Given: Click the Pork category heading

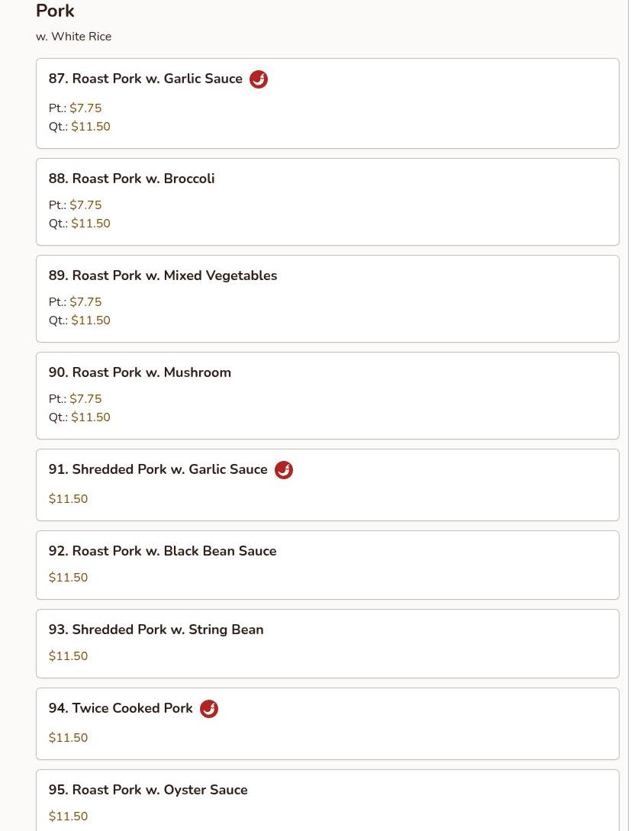Looking at the screenshot, I should click(x=55, y=11).
